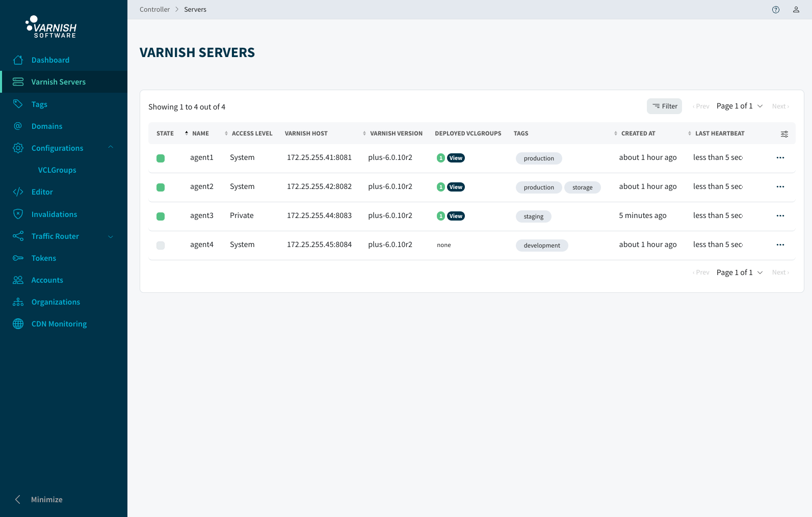Click host 172.25.255.45:8084 cell

click(x=319, y=244)
